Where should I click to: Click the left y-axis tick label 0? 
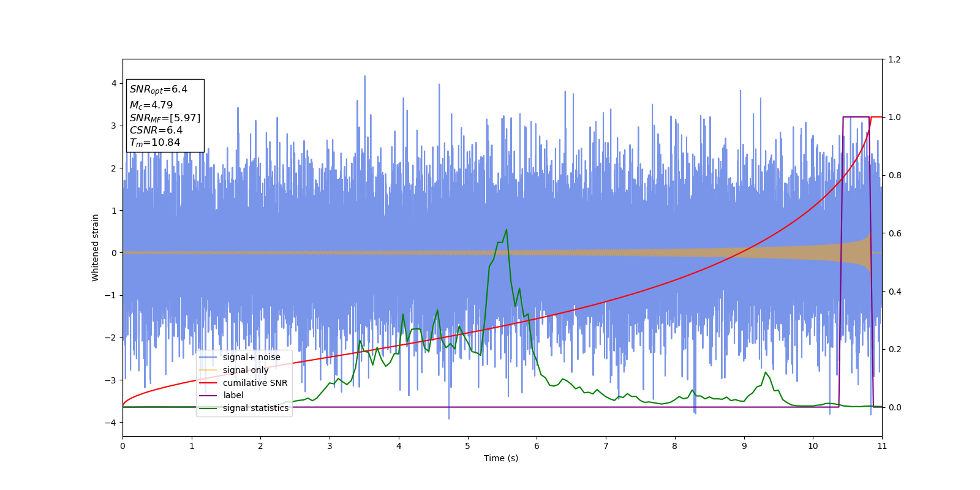[x=114, y=253]
